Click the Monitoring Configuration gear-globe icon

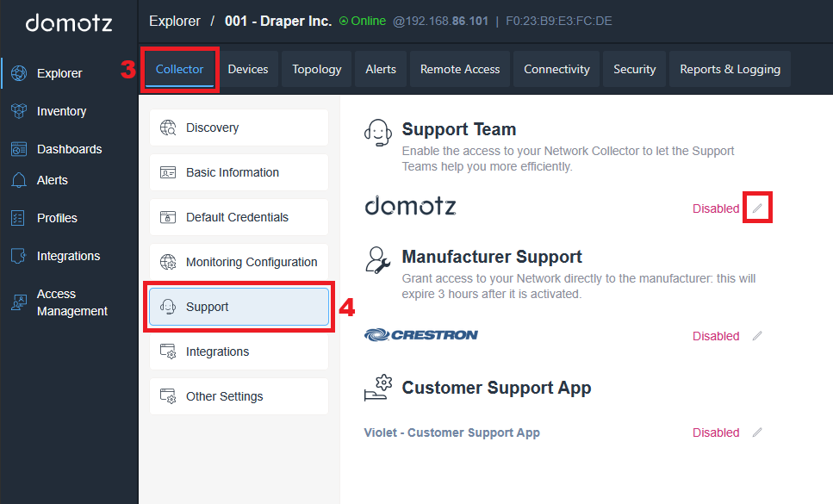(168, 262)
